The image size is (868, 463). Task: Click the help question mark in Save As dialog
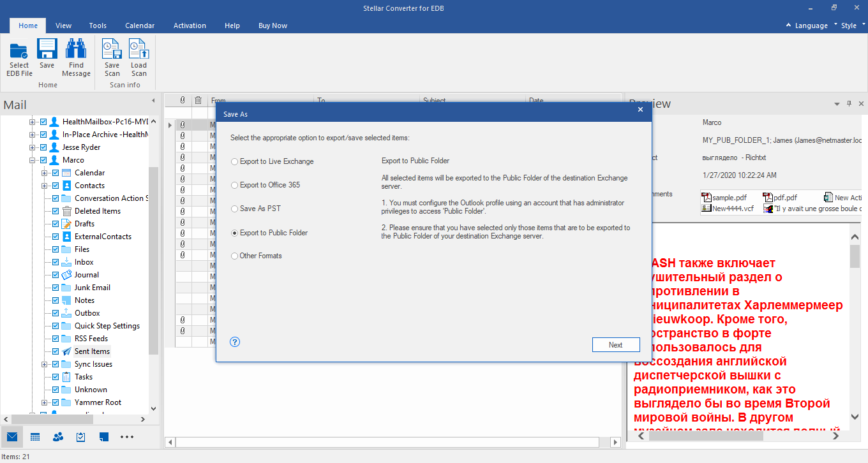point(235,342)
